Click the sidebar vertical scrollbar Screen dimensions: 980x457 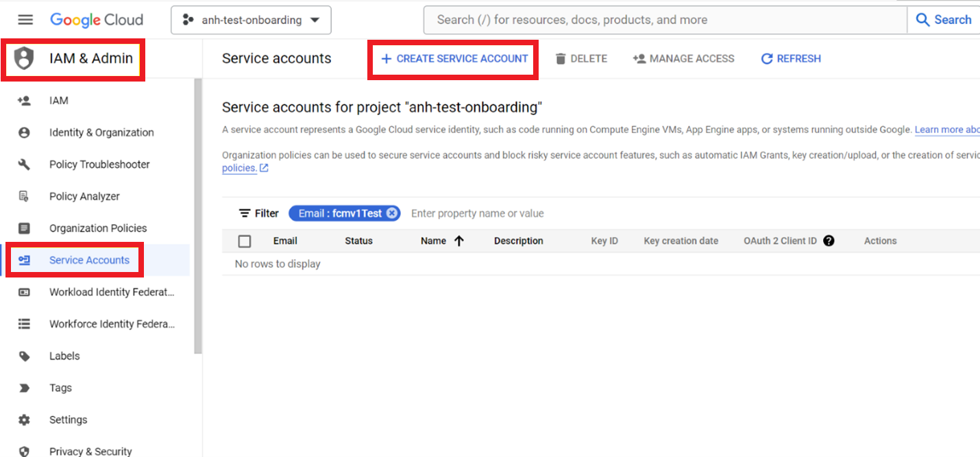198,216
